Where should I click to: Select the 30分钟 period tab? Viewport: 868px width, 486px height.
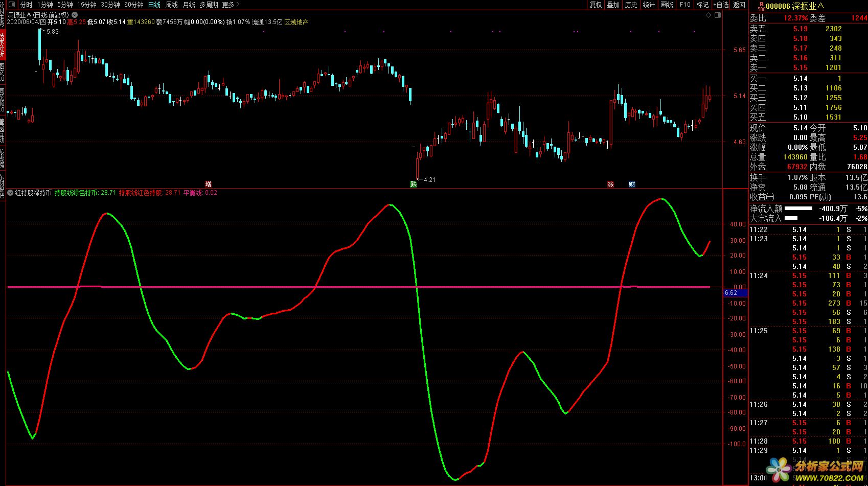110,5
